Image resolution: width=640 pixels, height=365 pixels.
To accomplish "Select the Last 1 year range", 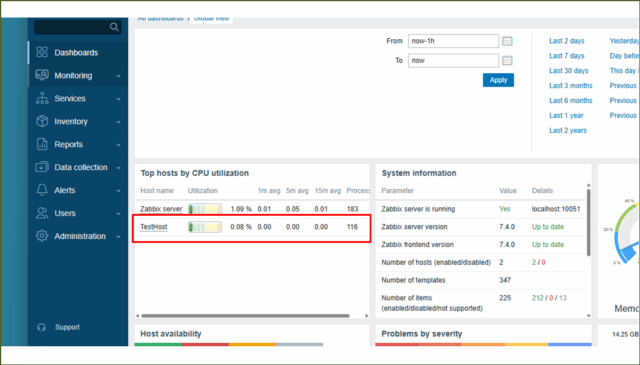I will pyautogui.click(x=566, y=116).
